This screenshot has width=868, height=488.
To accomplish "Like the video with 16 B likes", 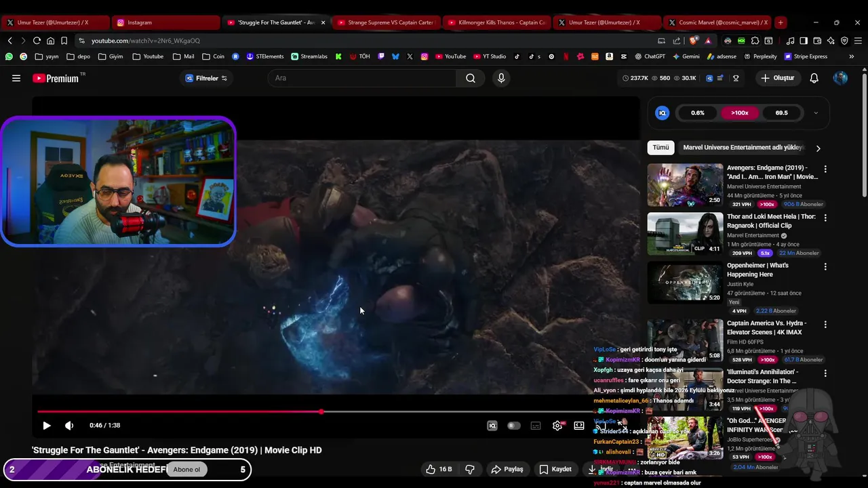I will pos(439,469).
